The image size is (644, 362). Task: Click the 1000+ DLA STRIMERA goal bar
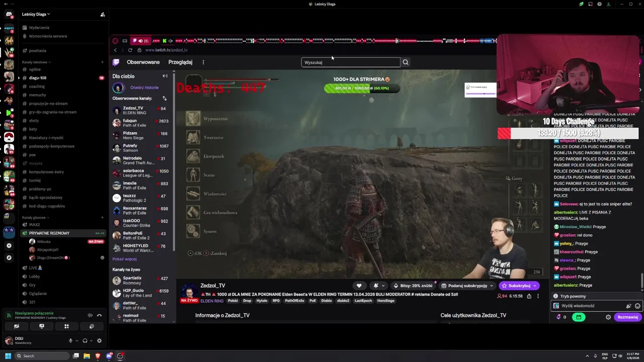[x=361, y=88]
